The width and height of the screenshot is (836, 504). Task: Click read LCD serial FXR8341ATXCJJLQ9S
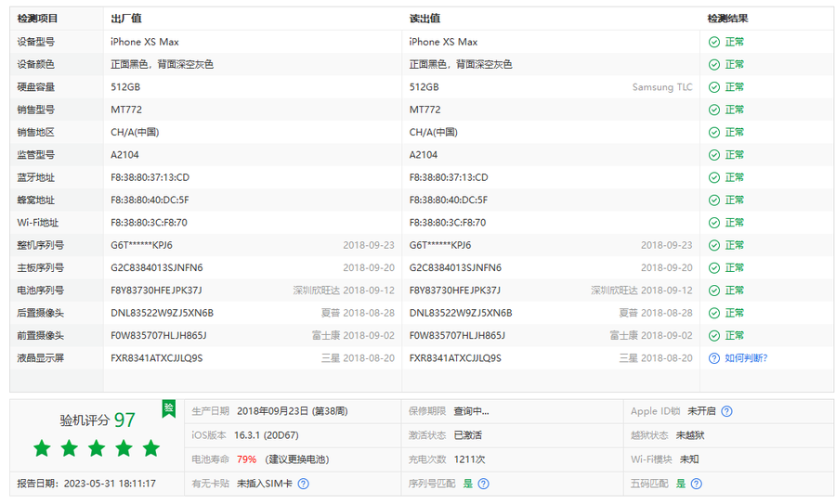tap(455, 358)
